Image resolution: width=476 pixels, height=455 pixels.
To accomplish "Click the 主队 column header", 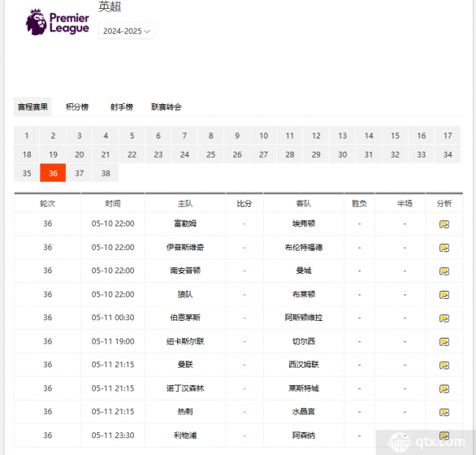I will point(185,203).
